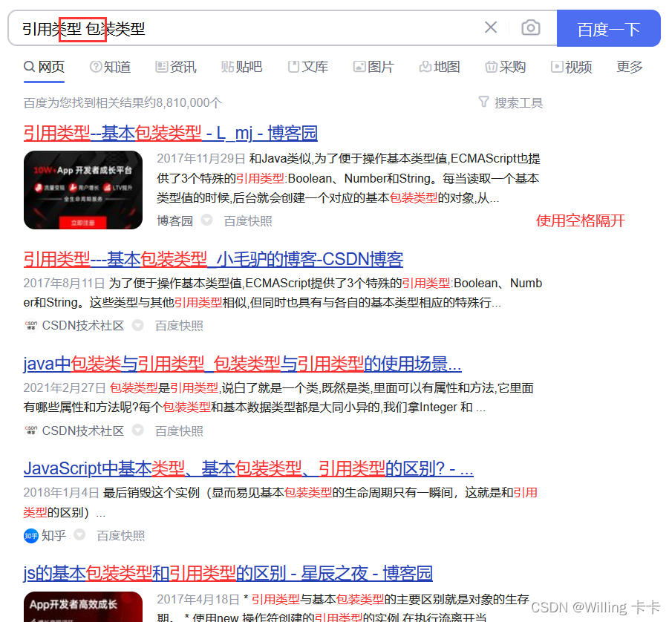Open result java中包装类与引用类型
Image resolution: width=672 pixels, height=622 pixels.
click(x=243, y=364)
